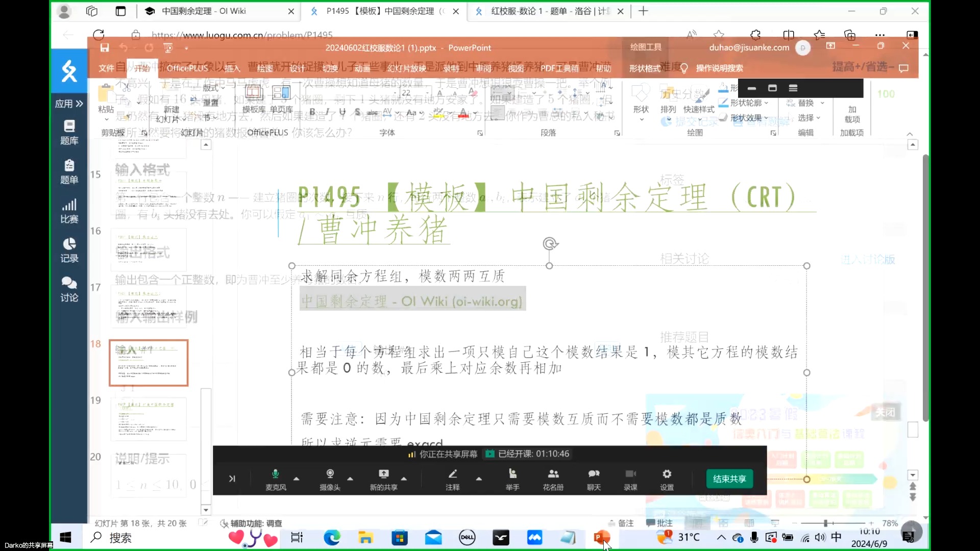The image size is (980, 551).
Task: Switch to the 幻灯片放映 ribbon tab
Action: [406, 68]
